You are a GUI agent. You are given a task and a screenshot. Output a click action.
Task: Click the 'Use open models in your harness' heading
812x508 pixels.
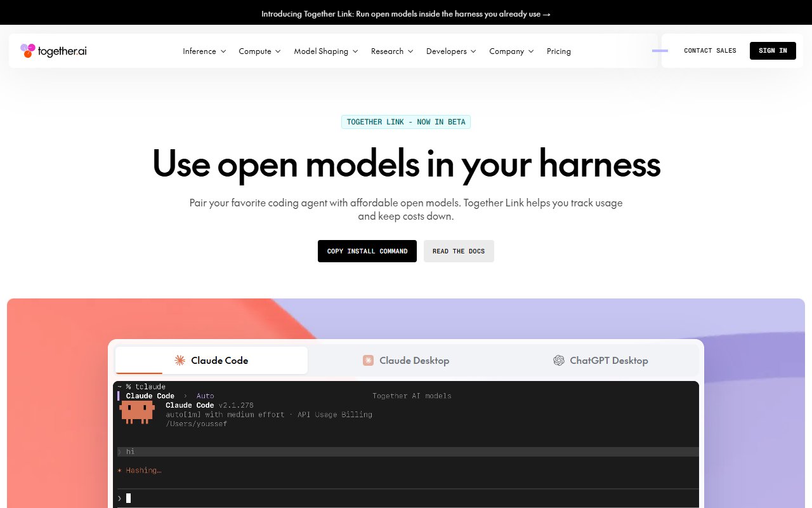click(406, 163)
